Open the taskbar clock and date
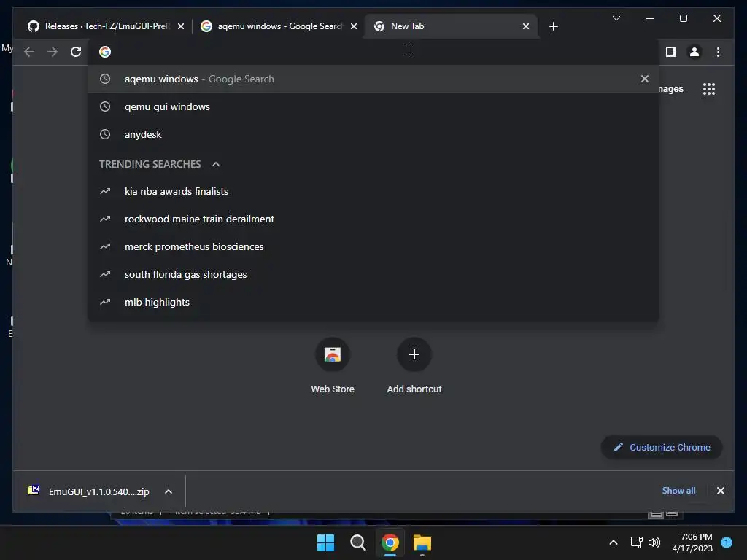The image size is (747, 560). (692, 542)
